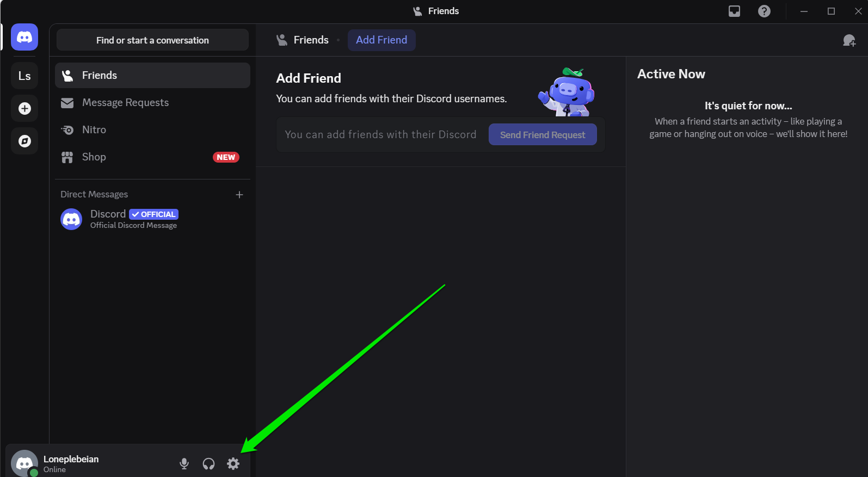Create DM with plus beside Direct Messages
Screen dimensions: 868x477
pos(239,195)
